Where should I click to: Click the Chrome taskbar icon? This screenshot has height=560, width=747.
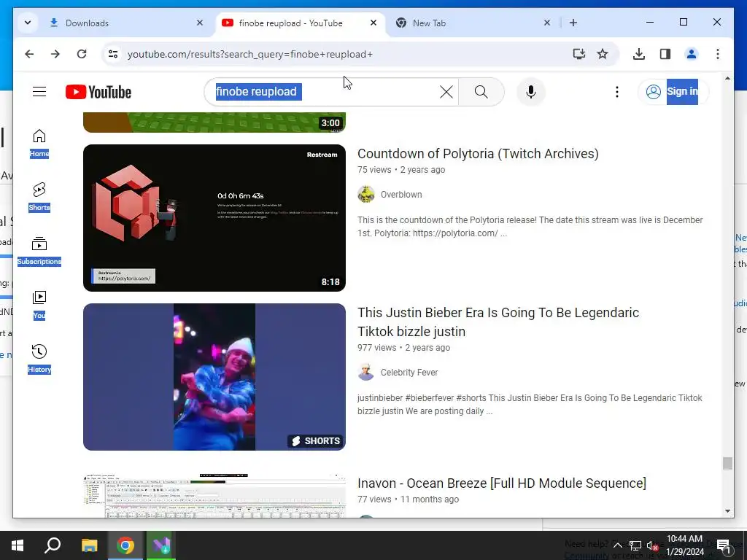[x=125, y=545]
